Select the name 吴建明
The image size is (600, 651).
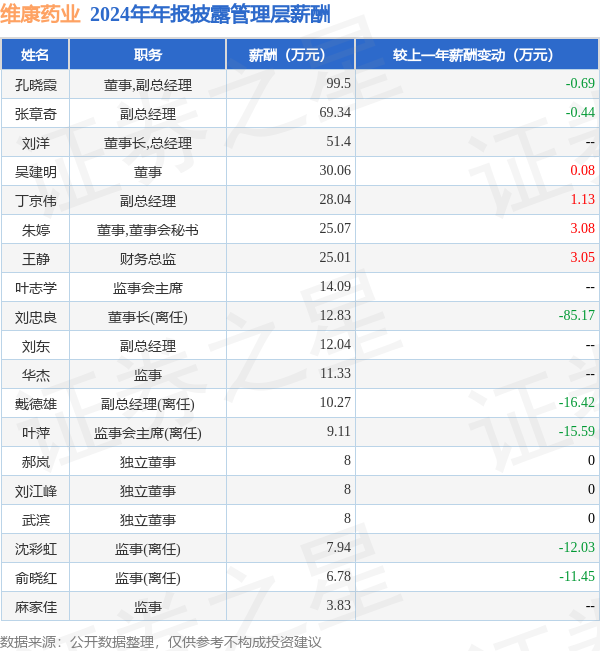click(x=36, y=172)
